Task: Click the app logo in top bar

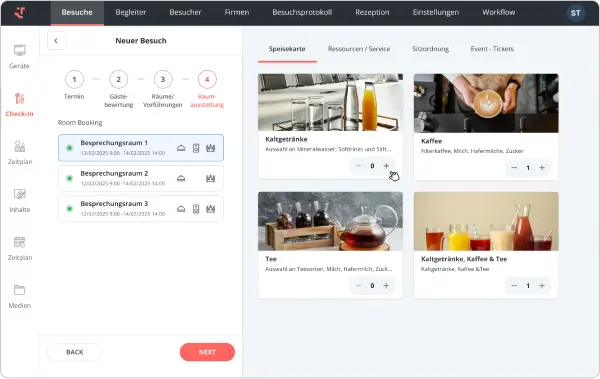Action: [20, 12]
